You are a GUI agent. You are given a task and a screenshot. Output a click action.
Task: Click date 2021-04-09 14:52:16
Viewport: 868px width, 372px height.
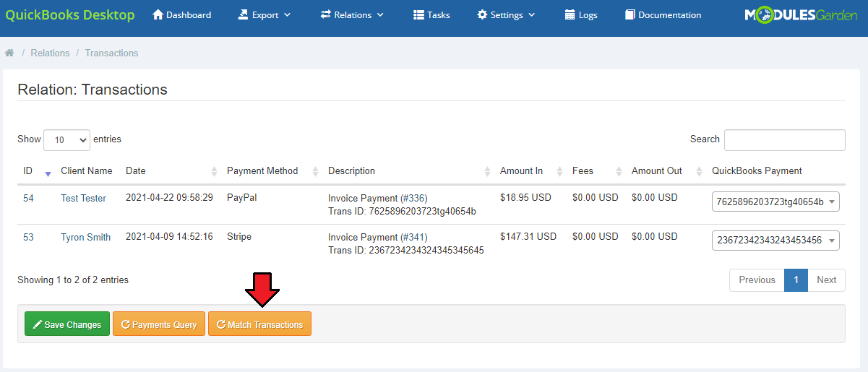pyautogui.click(x=169, y=236)
